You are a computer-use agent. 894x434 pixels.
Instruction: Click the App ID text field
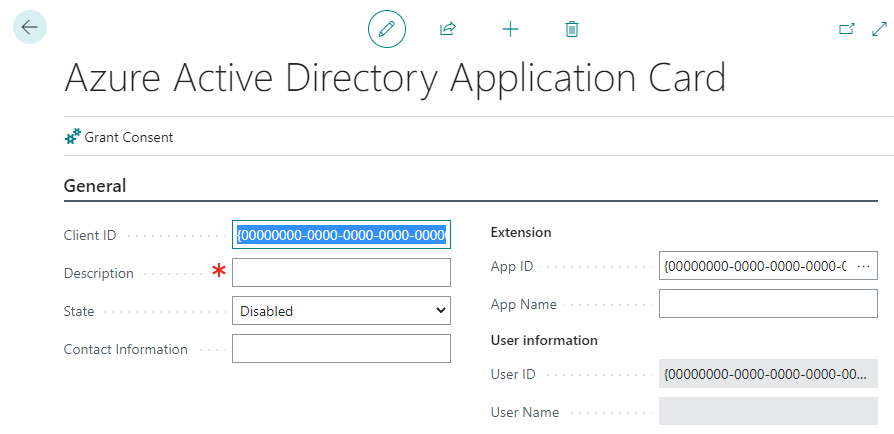coord(755,266)
